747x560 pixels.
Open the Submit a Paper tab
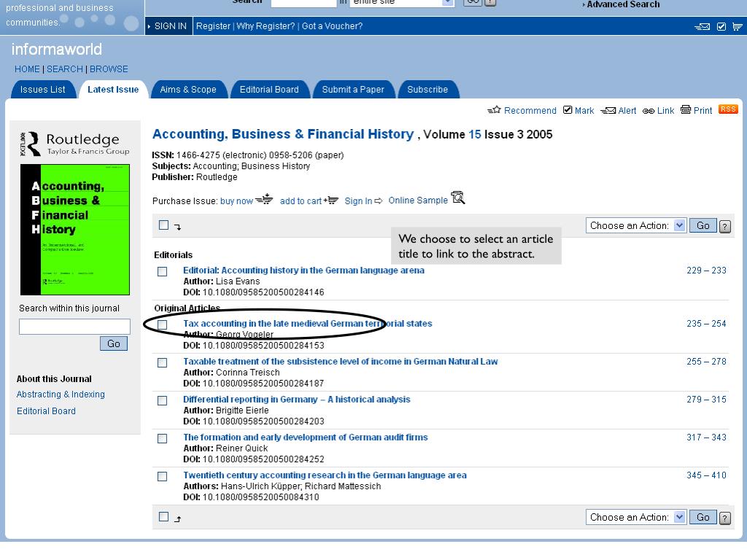(353, 90)
